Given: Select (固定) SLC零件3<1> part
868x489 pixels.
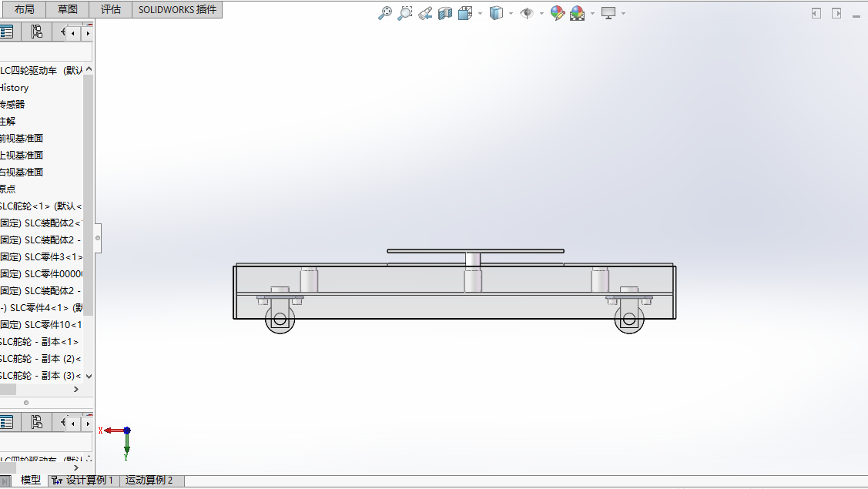Looking at the screenshot, I should tap(42, 257).
